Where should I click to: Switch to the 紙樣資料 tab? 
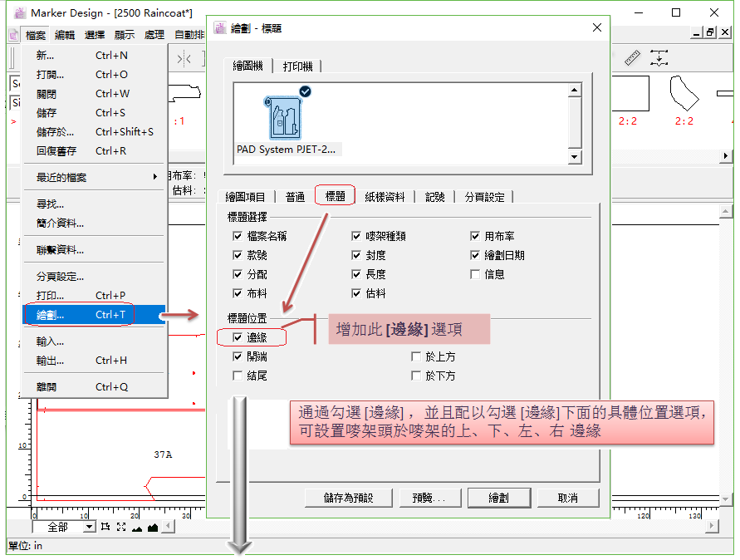point(385,197)
